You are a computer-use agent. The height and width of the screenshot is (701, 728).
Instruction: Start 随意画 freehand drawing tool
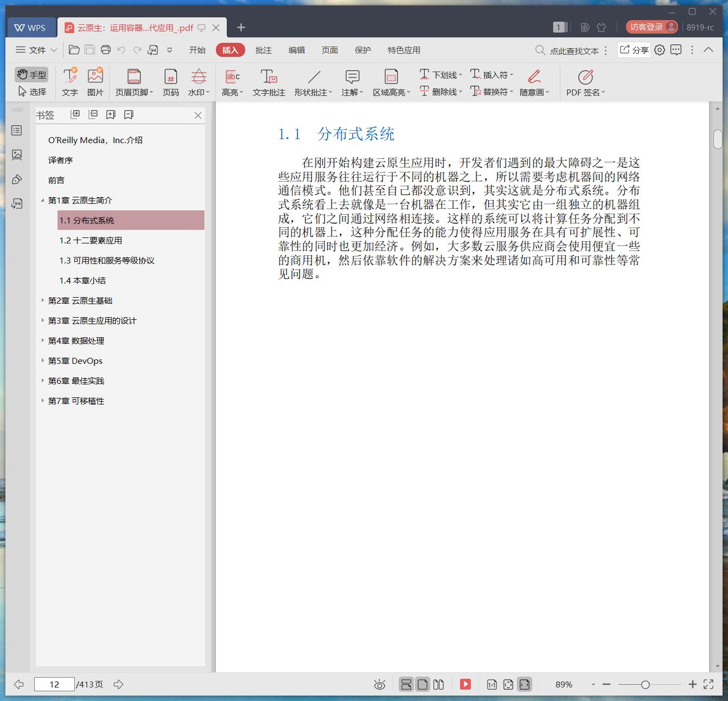[x=534, y=82]
